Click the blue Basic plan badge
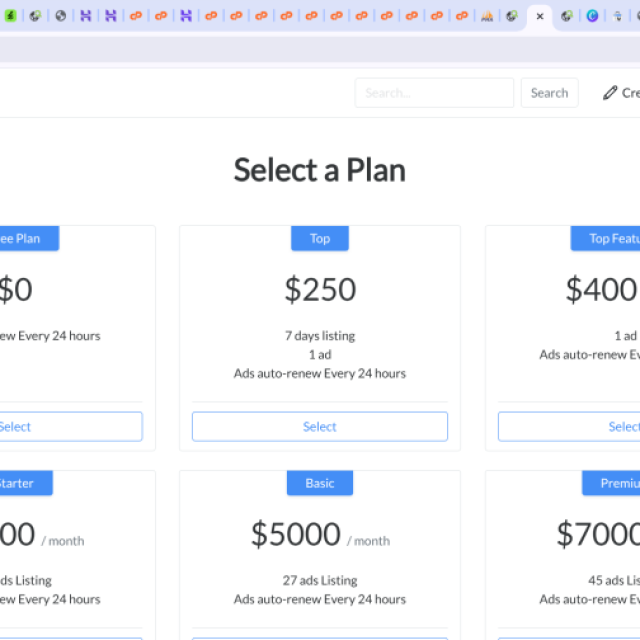 (320, 483)
